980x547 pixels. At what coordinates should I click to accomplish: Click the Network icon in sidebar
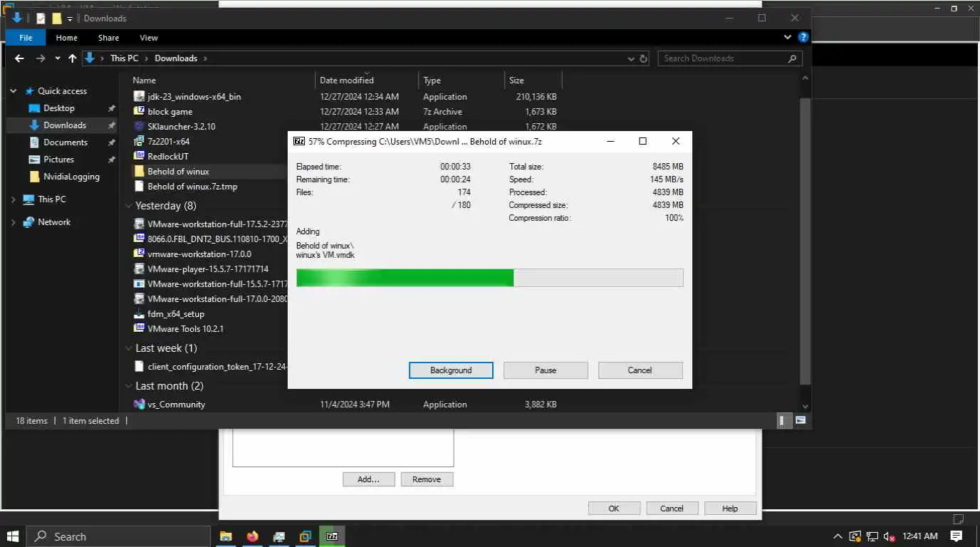pos(28,222)
